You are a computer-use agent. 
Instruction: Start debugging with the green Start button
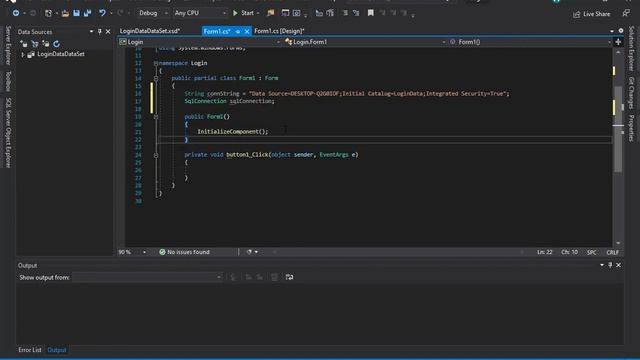coord(244,13)
